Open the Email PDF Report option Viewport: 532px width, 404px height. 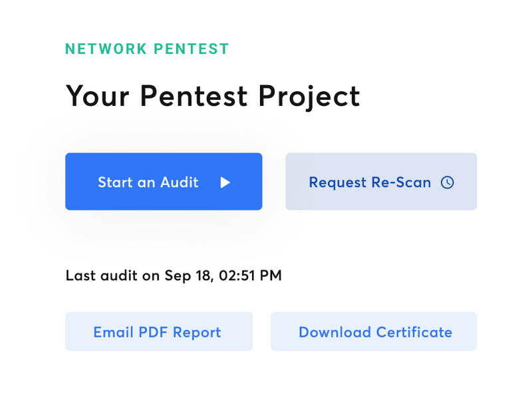pyautogui.click(x=158, y=331)
